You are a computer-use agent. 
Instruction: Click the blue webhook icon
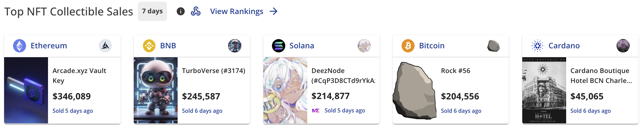pos(196,11)
